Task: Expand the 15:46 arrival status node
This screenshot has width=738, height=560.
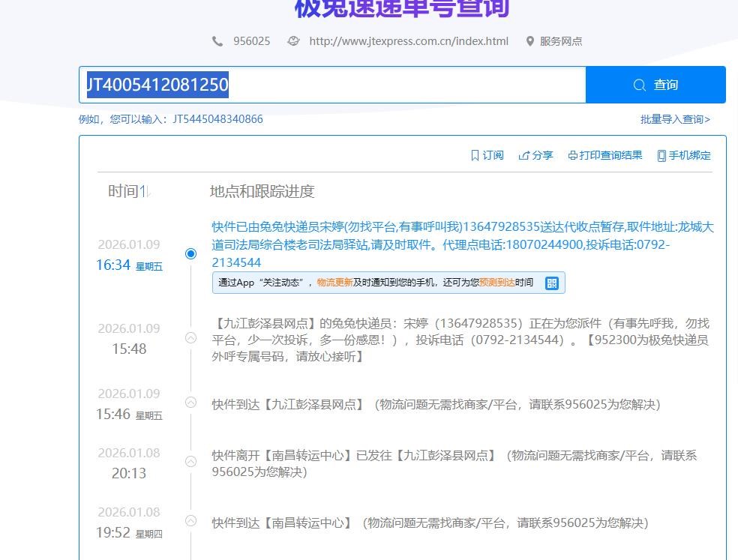Action: [190, 403]
